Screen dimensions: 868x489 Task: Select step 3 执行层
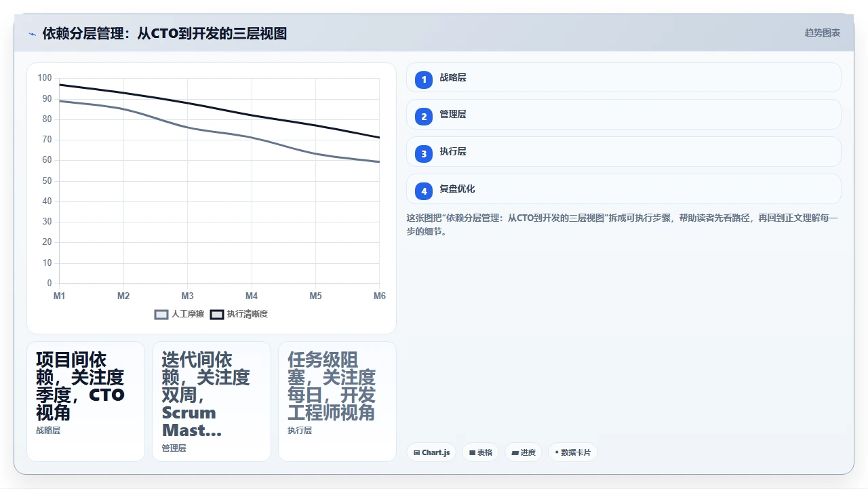click(623, 152)
